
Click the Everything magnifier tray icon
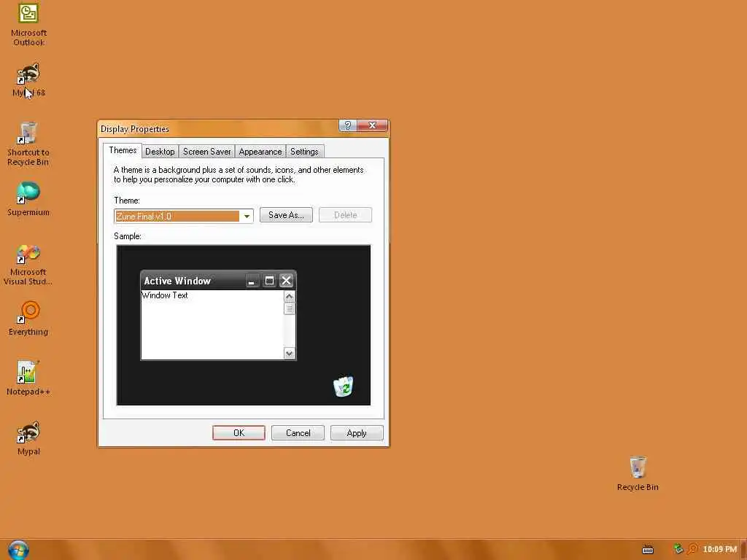(692, 549)
